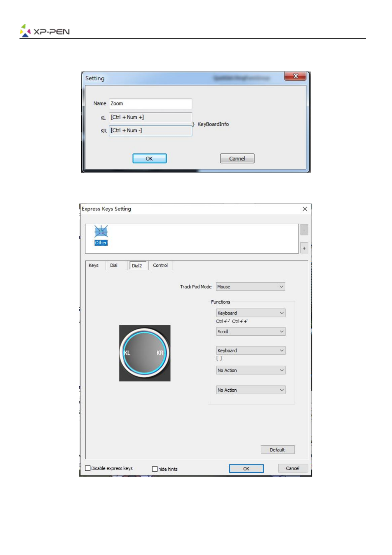Click the KR side of the dial image
Screen dimensions: 392x555
coord(160,353)
